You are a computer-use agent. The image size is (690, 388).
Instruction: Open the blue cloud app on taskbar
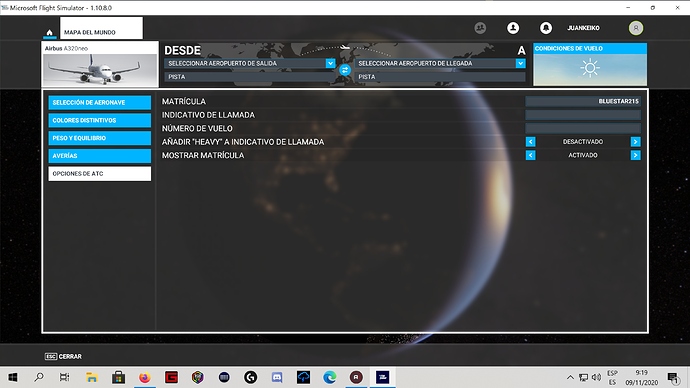coord(303,377)
